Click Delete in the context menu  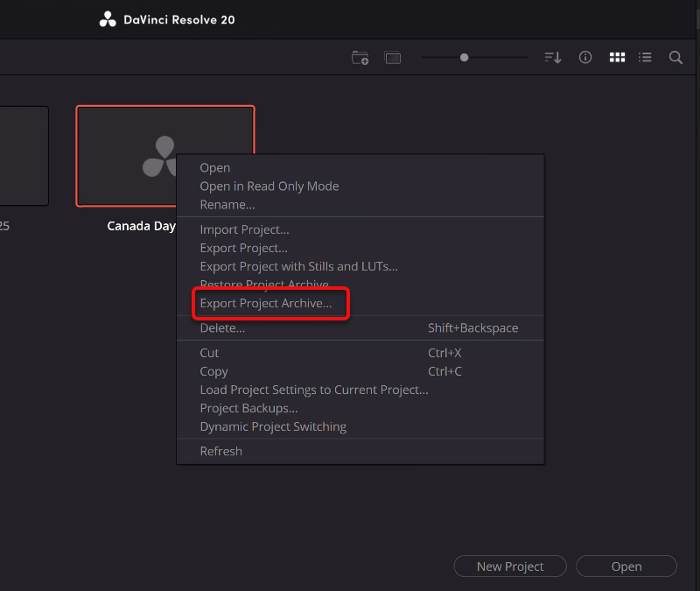coord(222,328)
